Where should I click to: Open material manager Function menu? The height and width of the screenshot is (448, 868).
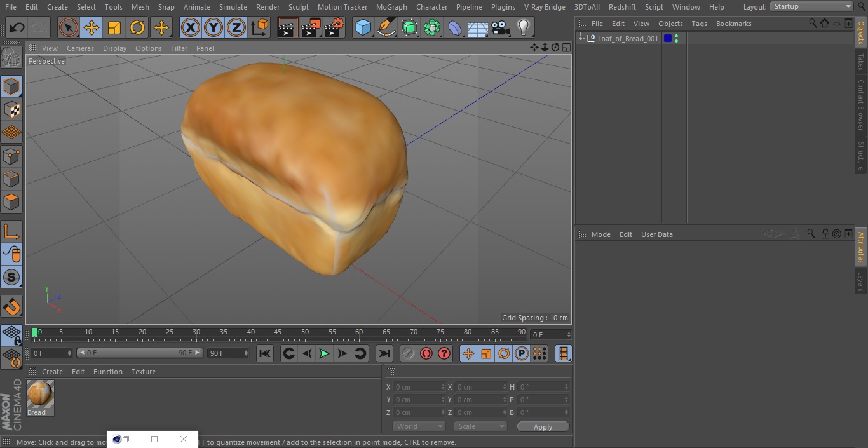tap(107, 372)
